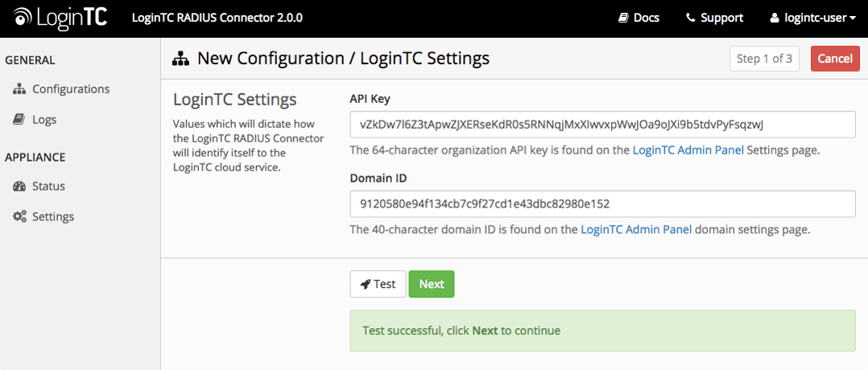Open the logintc-user dropdown menu
Viewport: 868px width, 370px height.
(814, 18)
